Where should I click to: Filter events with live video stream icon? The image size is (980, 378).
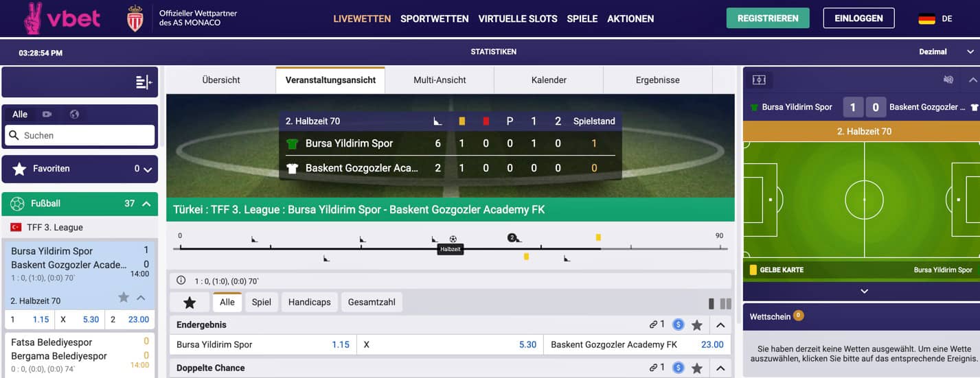(x=47, y=115)
